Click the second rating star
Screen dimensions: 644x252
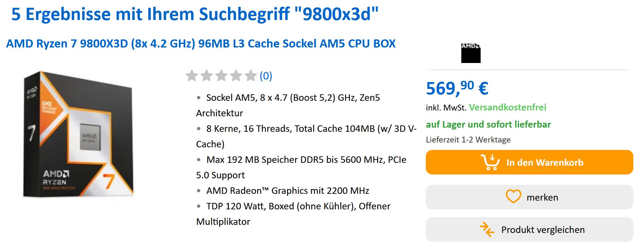tap(207, 76)
